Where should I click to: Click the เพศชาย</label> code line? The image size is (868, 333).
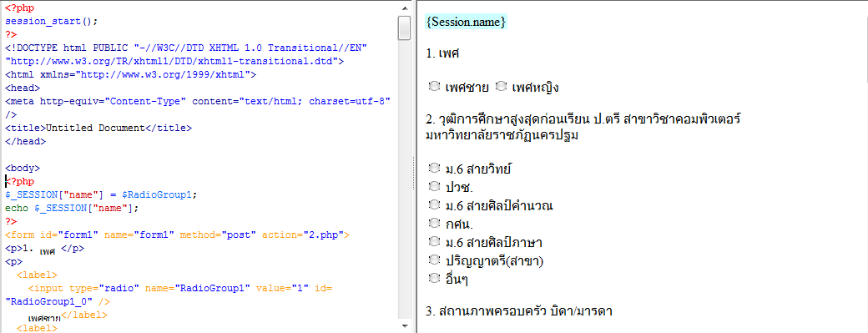tap(68, 315)
